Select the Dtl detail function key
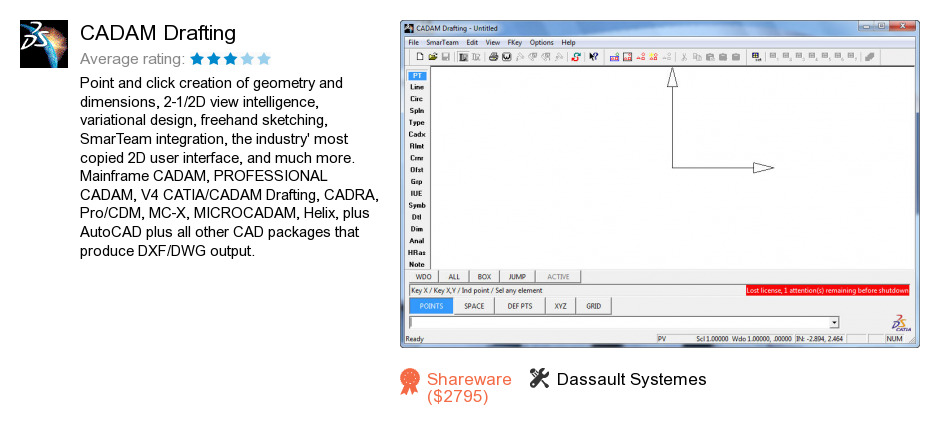 click(x=417, y=217)
